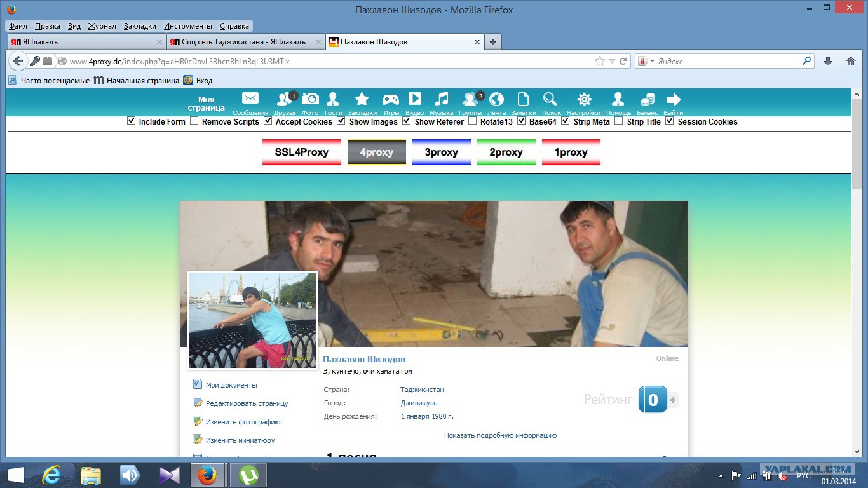The height and width of the screenshot is (488, 868).
Task: Open the Файл menu
Action: point(18,26)
